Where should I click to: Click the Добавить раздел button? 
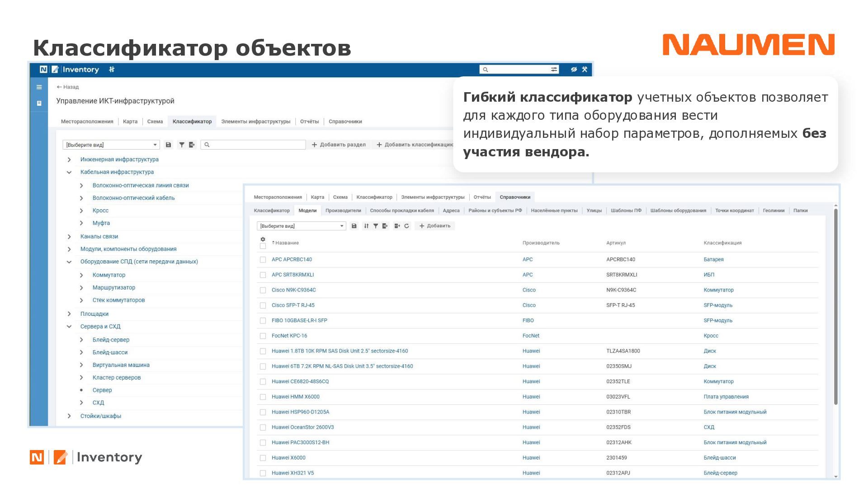[x=339, y=145]
